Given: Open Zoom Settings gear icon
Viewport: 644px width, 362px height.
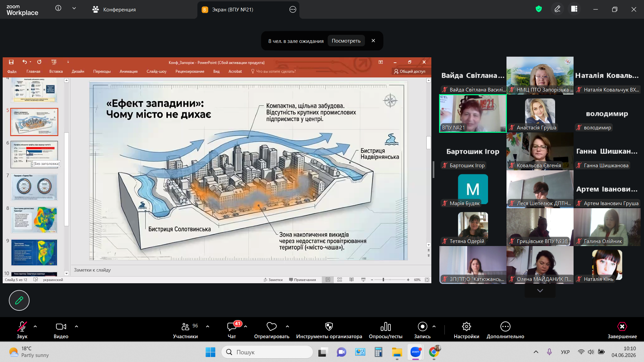Looking at the screenshot, I should pos(467,326).
